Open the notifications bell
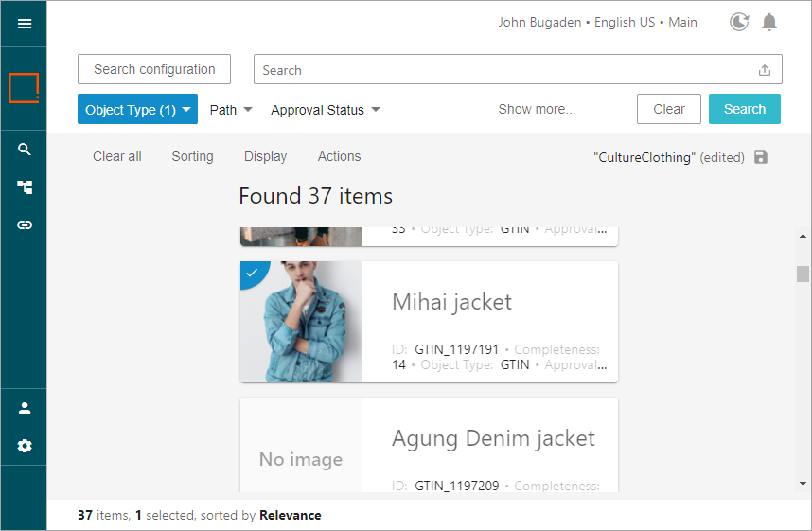Screen dimensions: 812x531 coord(769,22)
